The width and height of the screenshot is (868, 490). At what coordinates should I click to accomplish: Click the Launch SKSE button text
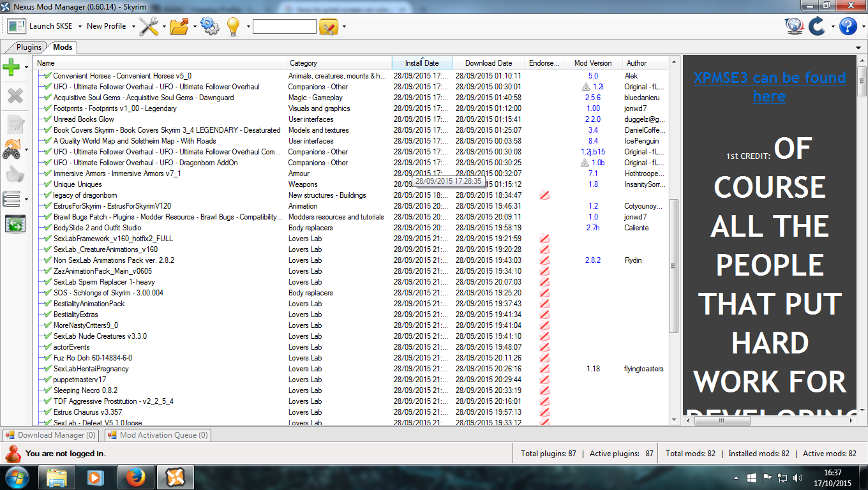[x=51, y=26]
